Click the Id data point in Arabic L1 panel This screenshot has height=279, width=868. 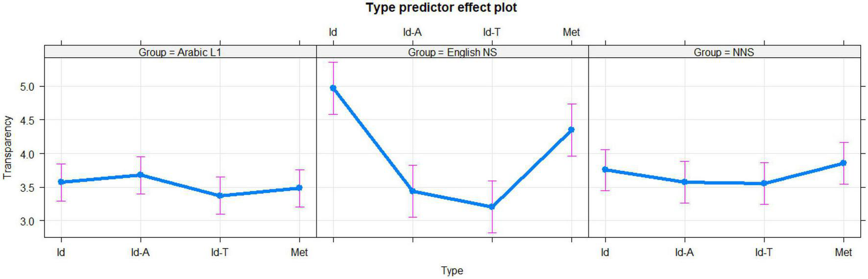(61, 182)
